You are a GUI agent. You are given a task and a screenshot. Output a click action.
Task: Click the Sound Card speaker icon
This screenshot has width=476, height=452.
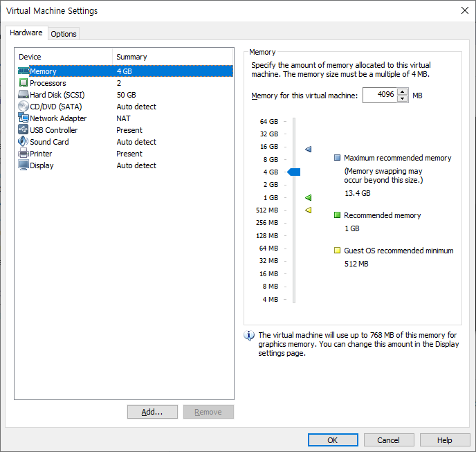[24, 142]
